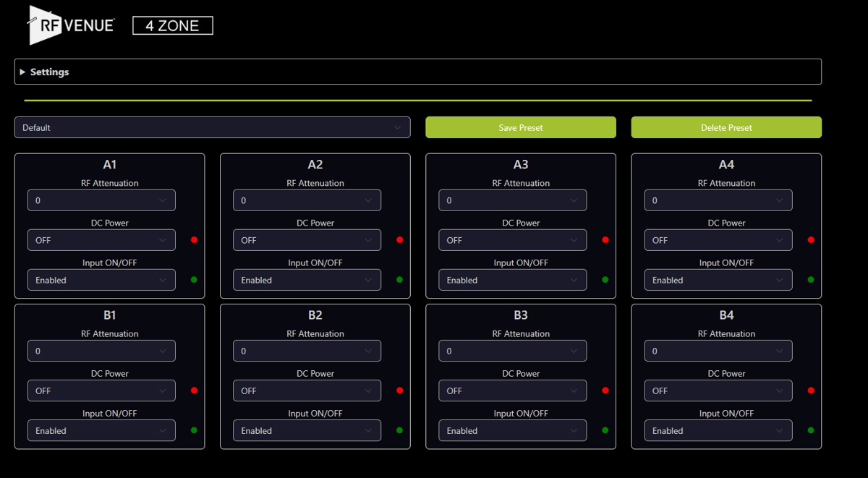868x478 pixels.
Task: Click the red DC Power LED on zone A4
Action: point(811,239)
